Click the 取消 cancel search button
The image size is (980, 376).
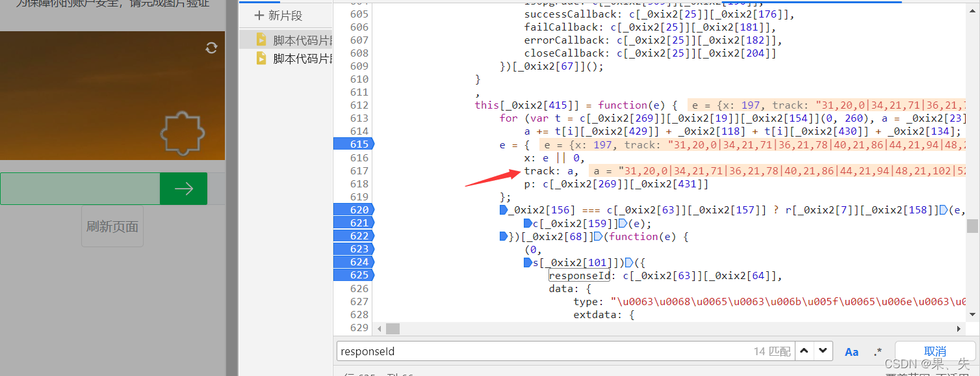click(x=935, y=351)
